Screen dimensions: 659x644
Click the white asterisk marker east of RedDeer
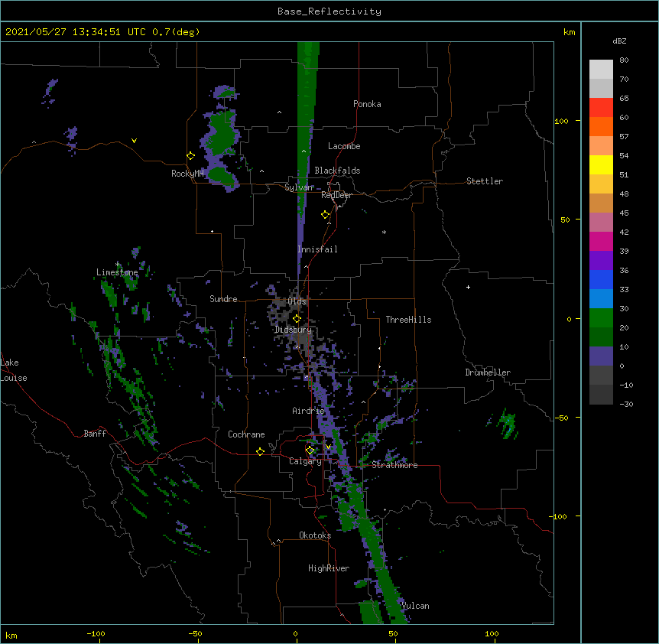384,233
